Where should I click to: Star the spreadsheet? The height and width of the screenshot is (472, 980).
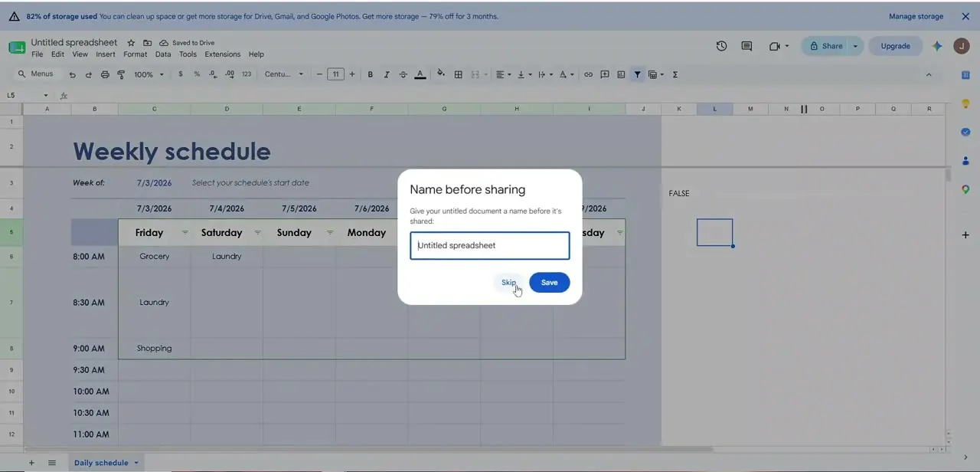click(x=131, y=43)
